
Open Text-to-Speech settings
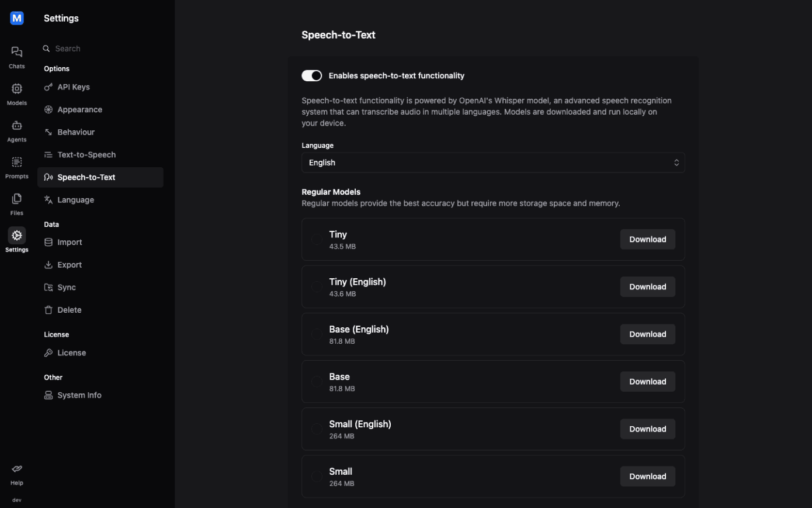point(86,155)
